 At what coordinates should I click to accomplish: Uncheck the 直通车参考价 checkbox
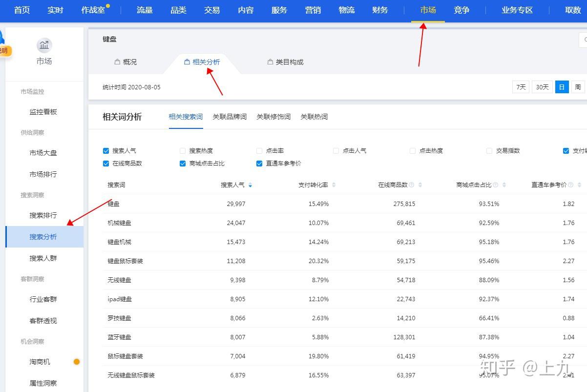point(259,164)
